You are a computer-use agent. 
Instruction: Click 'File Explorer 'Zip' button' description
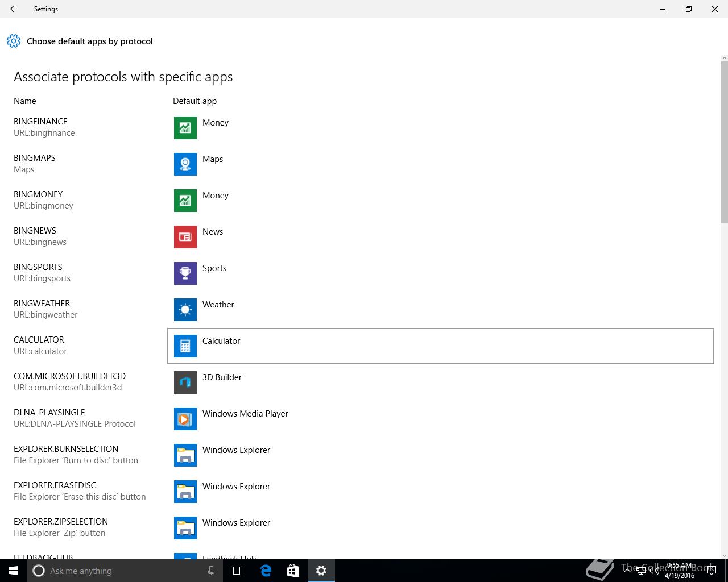[x=59, y=533]
